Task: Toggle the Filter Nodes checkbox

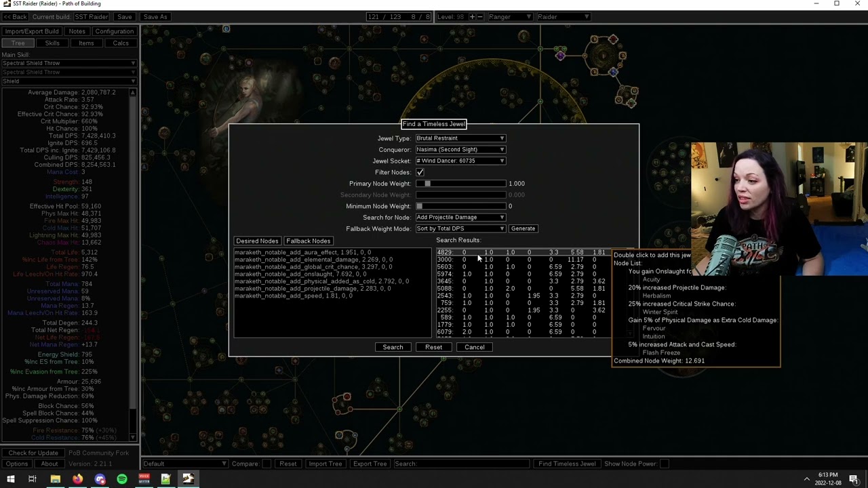Action: (x=420, y=172)
